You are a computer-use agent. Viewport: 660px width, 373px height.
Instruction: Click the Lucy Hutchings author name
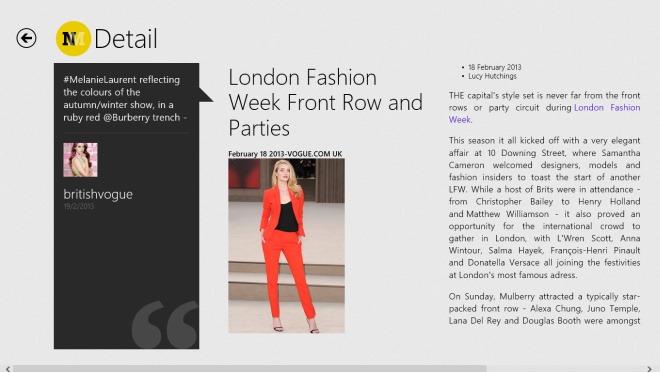[x=492, y=76]
